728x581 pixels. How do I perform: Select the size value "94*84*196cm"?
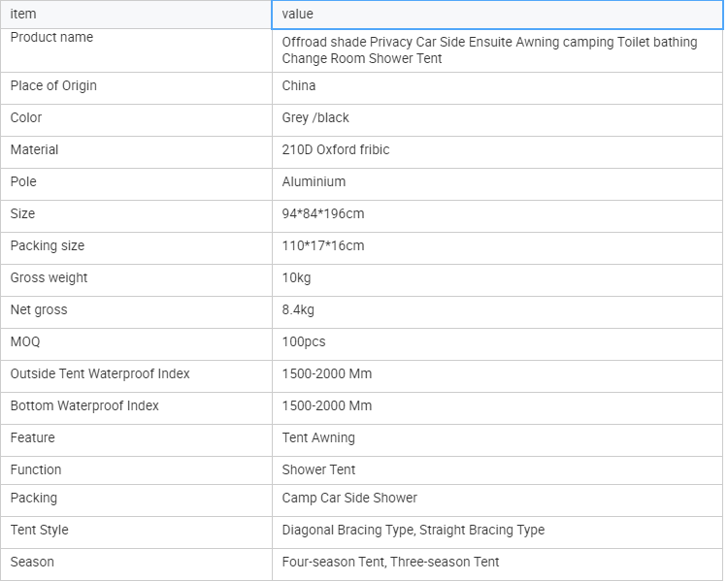[x=323, y=213]
